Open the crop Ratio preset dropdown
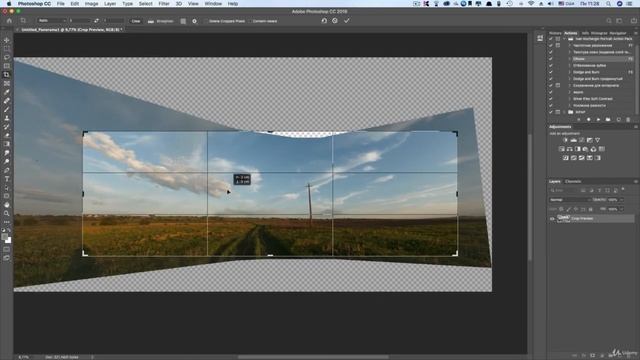Viewport: 640px width, 360px height. pos(51,20)
